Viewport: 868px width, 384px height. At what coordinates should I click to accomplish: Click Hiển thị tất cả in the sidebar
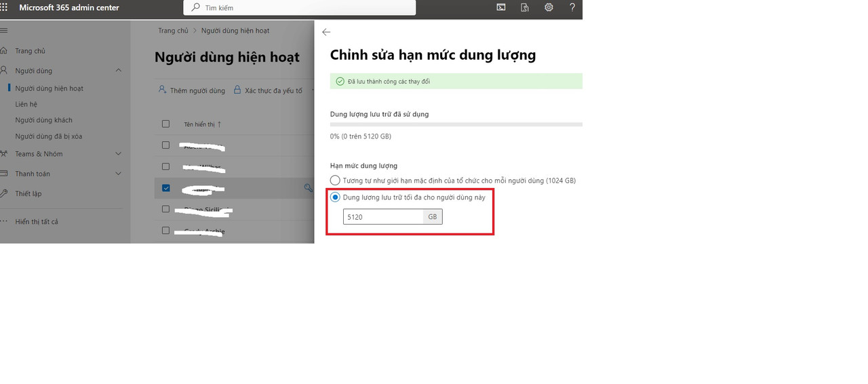37,222
